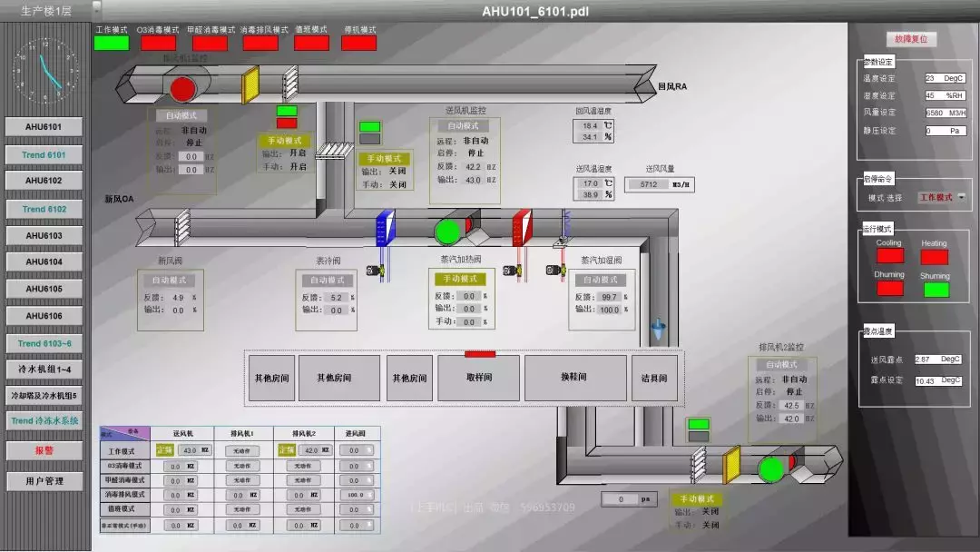Click the red exhaust fan 1 icon
The width and height of the screenshot is (980, 552).
(x=183, y=88)
